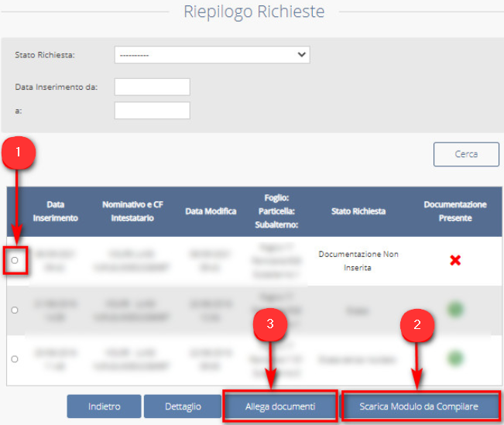
Task: Click the end date 'a:' input field
Action: point(152,111)
